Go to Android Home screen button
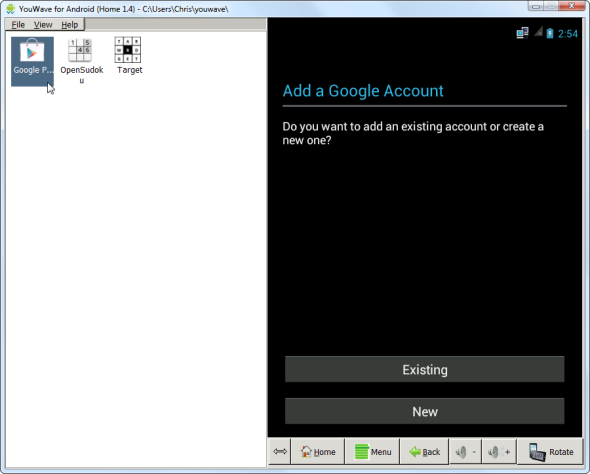 point(318,451)
